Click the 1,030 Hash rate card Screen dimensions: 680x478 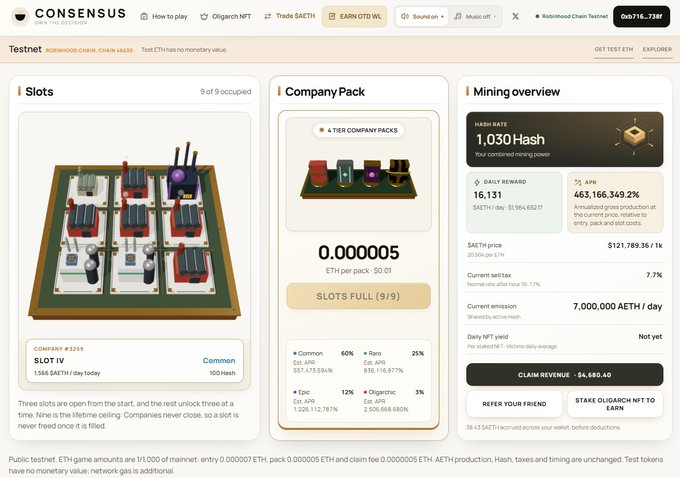pyautogui.click(x=565, y=139)
